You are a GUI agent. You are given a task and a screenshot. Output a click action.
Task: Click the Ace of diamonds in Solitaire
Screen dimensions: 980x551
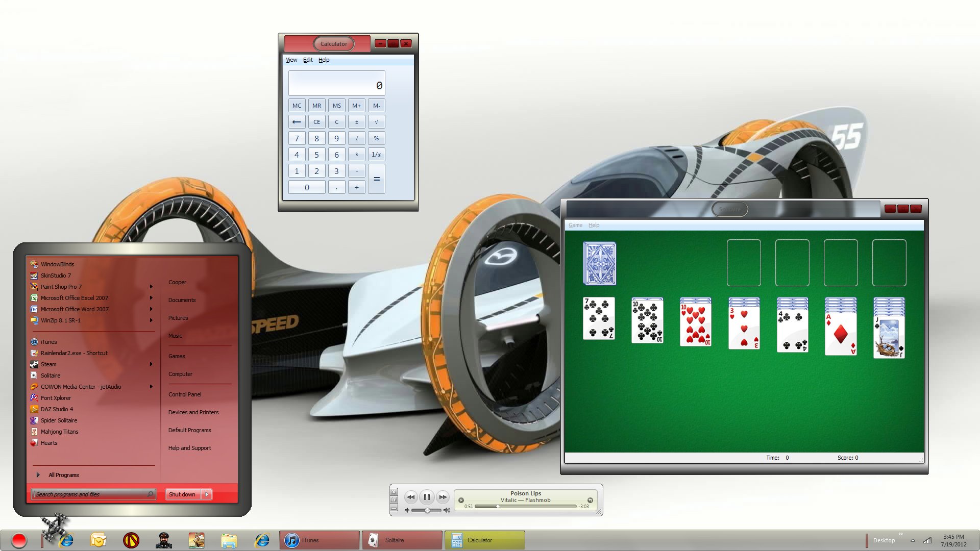pos(841,334)
